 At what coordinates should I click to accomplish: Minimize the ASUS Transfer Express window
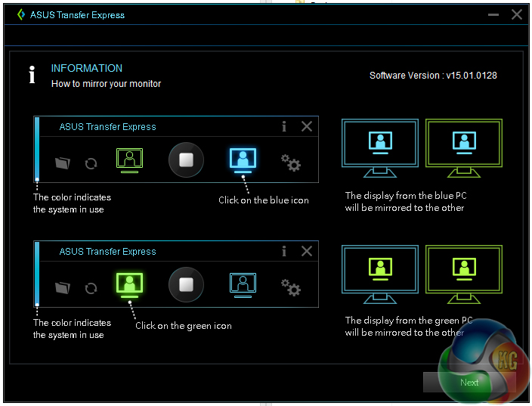click(x=493, y=15)
